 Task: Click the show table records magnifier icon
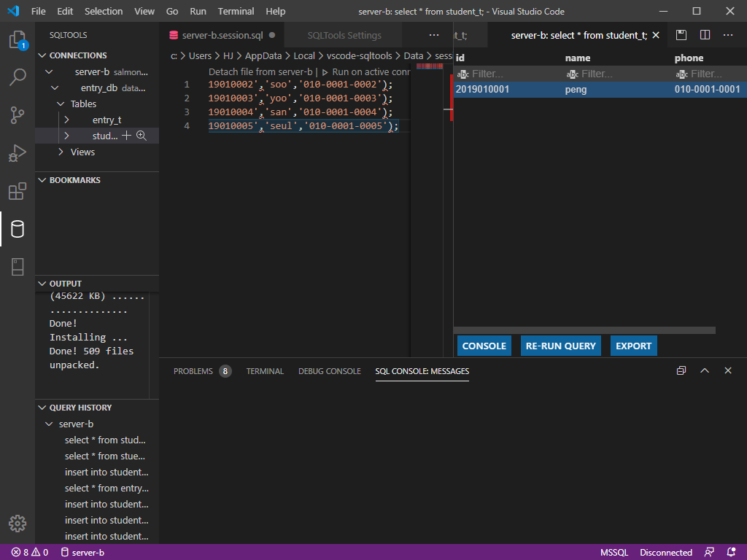[x=142, y=136]
